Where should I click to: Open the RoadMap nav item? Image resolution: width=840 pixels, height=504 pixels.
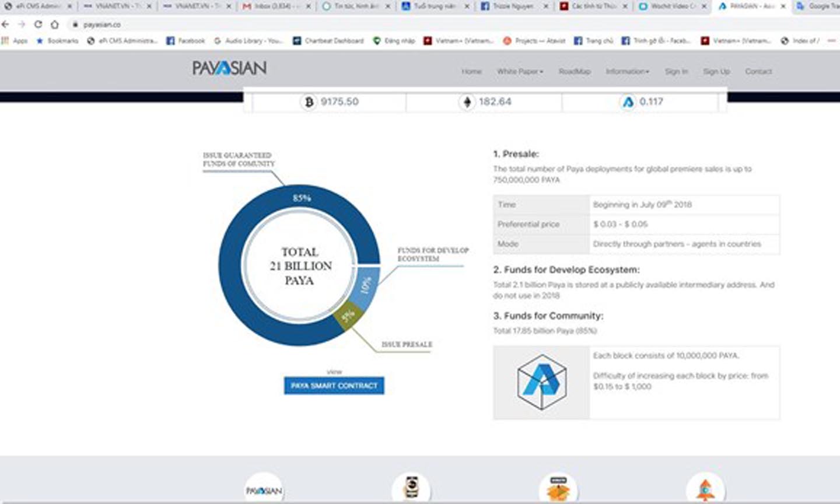click(575, 71)
